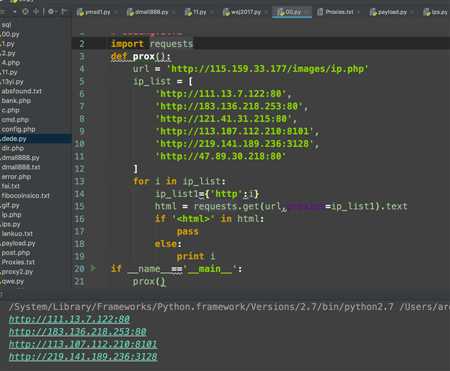This screenshot has height=371, width=450.
Task: Click the 'http://47.89.30.218:80' list entry
Action: point(220,156)
